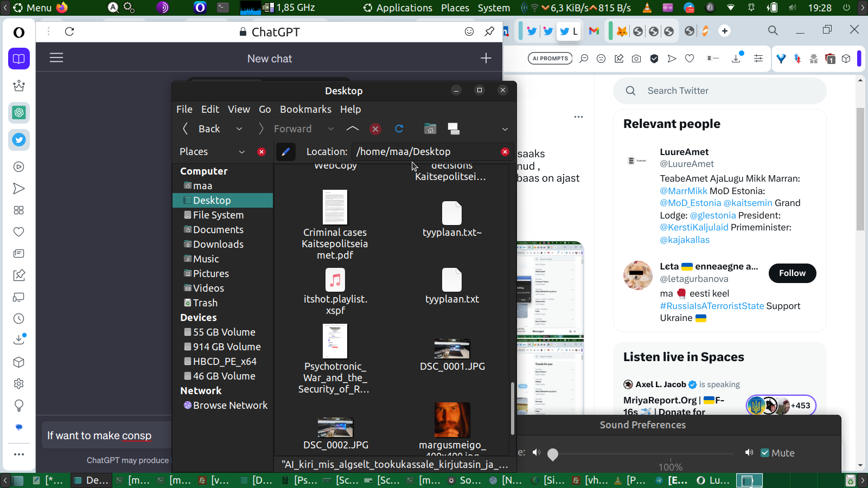Clear the Location path field
This screenshot has height=488, width=868.
[x=505, y=152]
